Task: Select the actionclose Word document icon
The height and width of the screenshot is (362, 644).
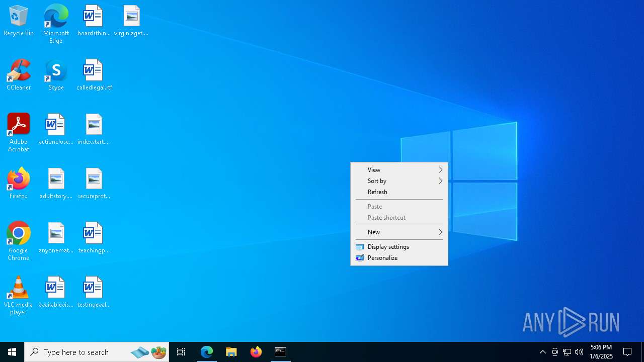Action: point(56,130)
